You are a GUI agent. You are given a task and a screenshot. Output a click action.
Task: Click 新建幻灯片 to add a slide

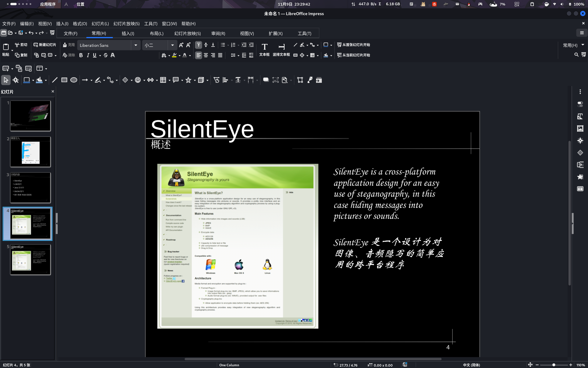pos(45,45)
